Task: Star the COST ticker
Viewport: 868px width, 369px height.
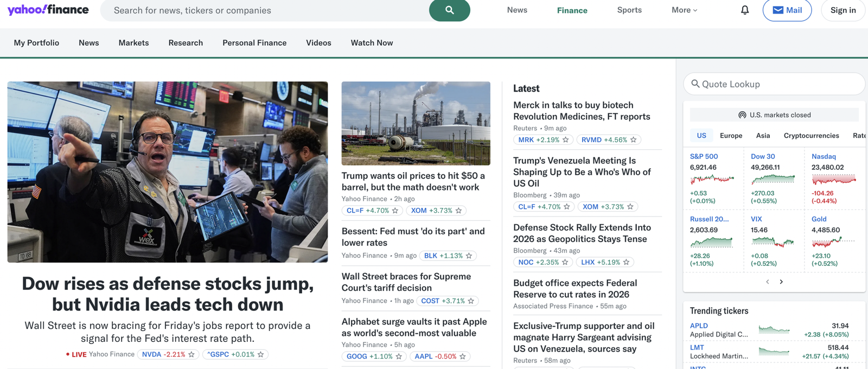Action: [x=471, y=301]
